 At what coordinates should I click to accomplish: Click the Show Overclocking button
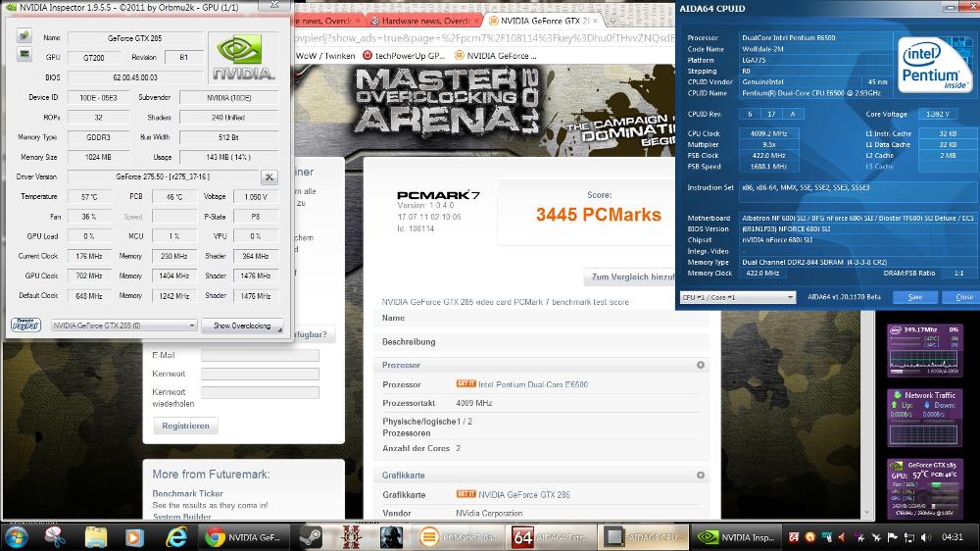tap(242, 326)
